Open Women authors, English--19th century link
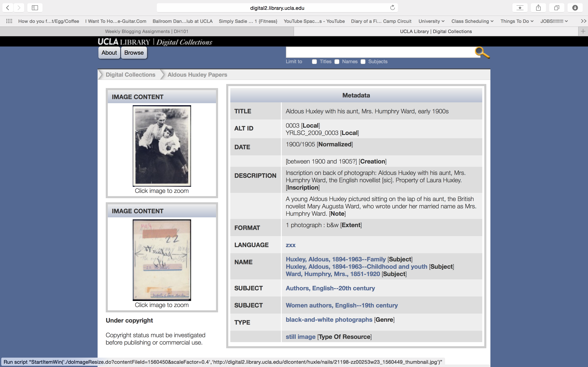588x367 pixels. [341, 305]
